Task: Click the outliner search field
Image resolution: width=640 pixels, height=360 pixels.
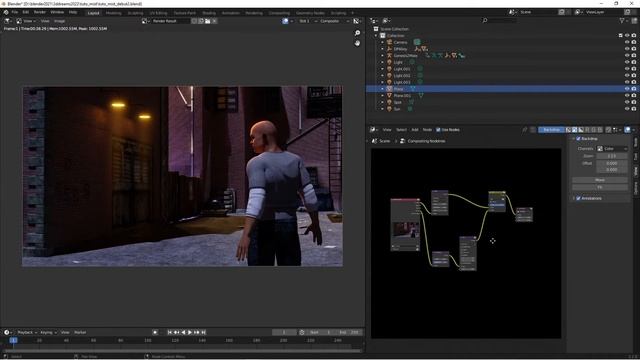Action: (x=500, y=20)
